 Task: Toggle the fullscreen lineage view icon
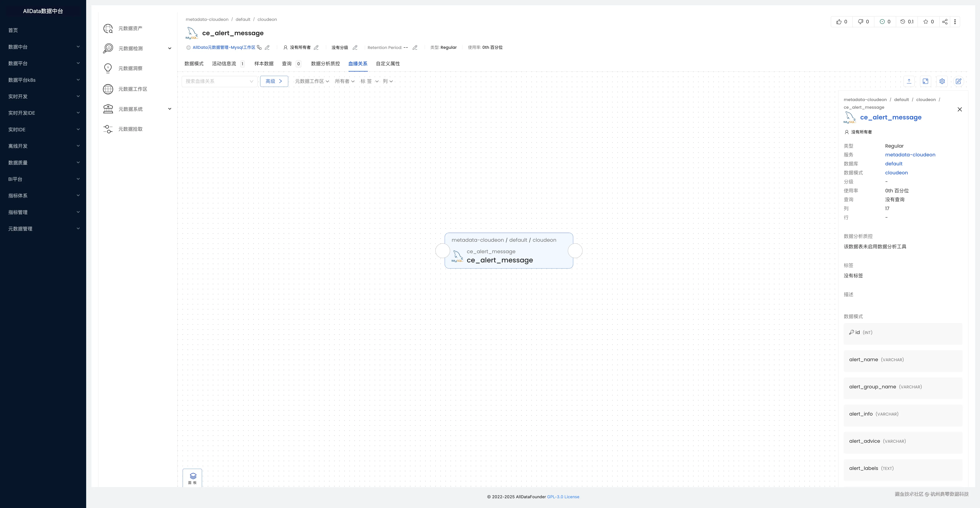(925, 81)
